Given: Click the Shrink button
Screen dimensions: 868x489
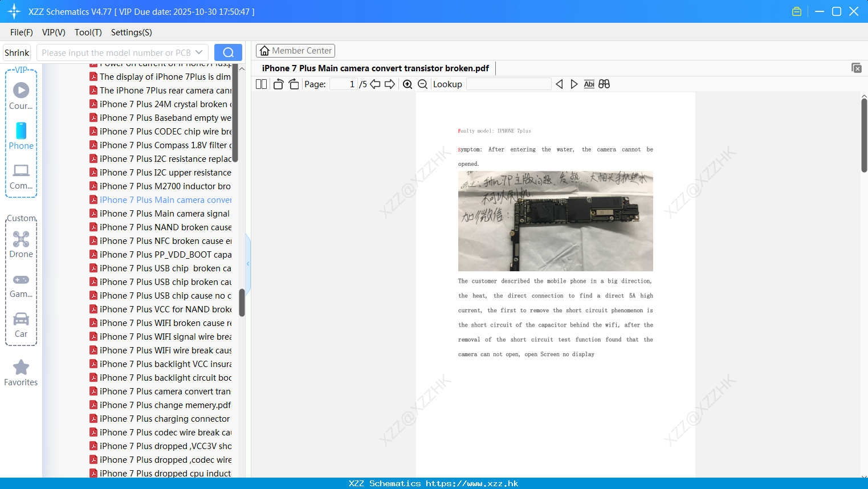Looking at the screenshot, I should (17, 52).
